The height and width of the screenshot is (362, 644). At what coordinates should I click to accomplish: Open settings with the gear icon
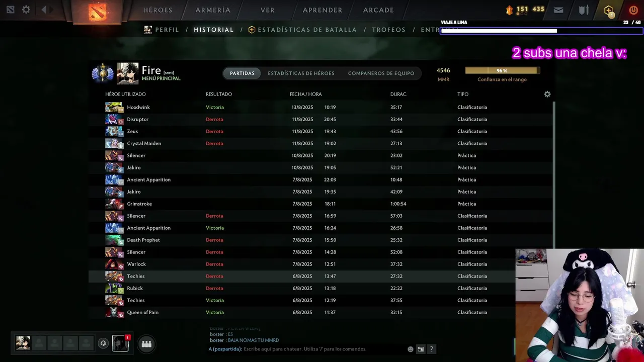coord(26,10)
